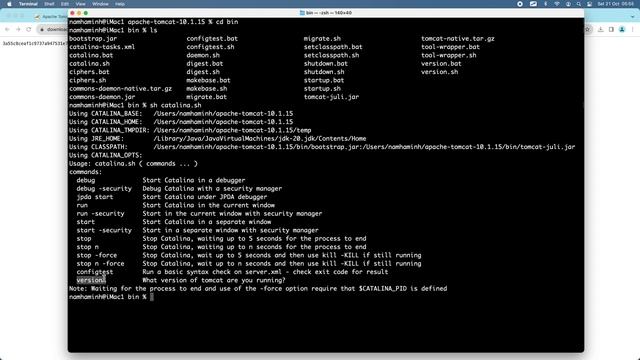Toggle browser side panel icon
640x360 pixels.
[611, 29]
